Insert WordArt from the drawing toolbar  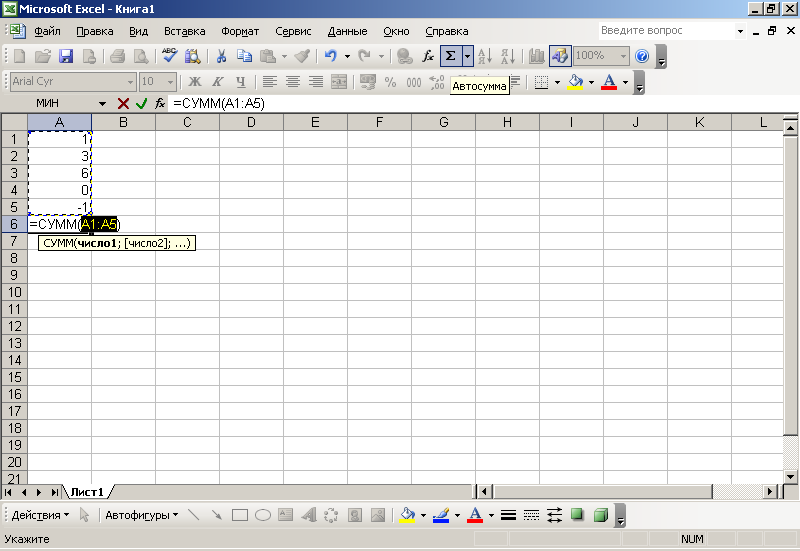pyautogui.click(x=309, y=515)
